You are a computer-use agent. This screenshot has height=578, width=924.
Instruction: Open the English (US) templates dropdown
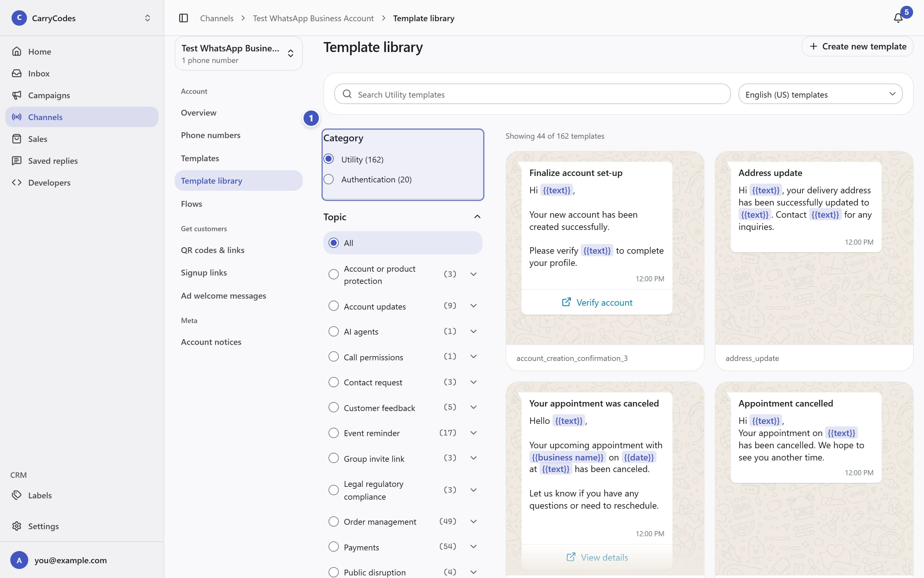tap(820, 94)
